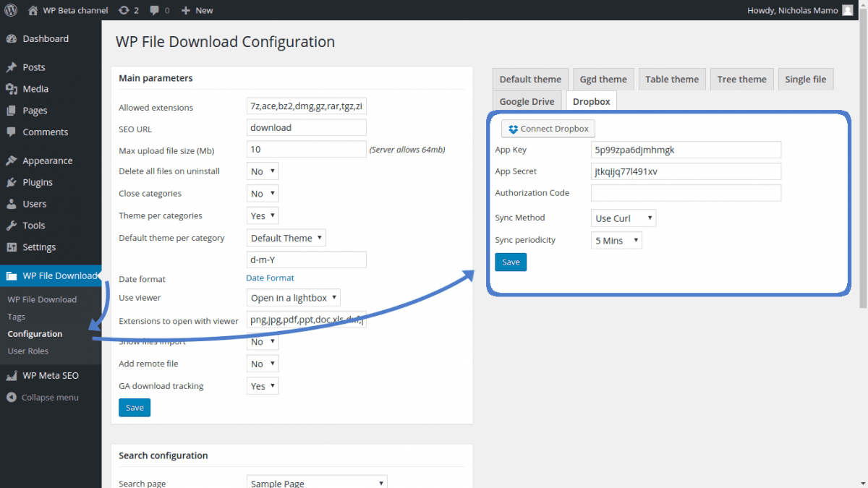868x488 pixels.
Task: Click the user avatar next to Howdy
Action: point(848,10)
